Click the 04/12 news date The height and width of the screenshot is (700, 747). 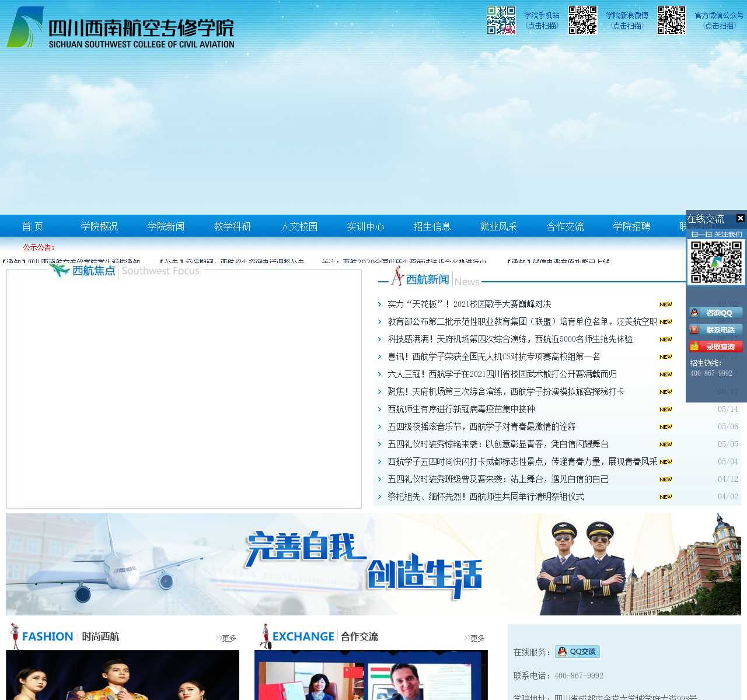pos(728,479)
